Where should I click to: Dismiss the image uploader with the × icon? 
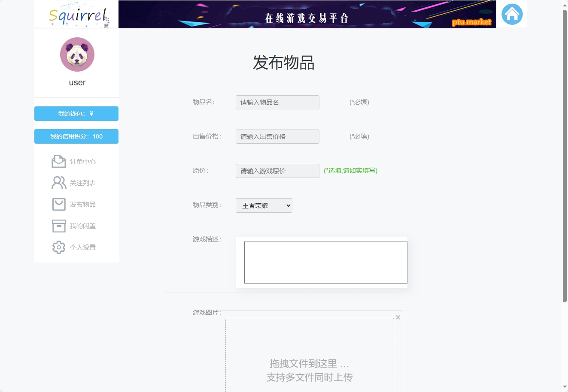coord(398,317)
